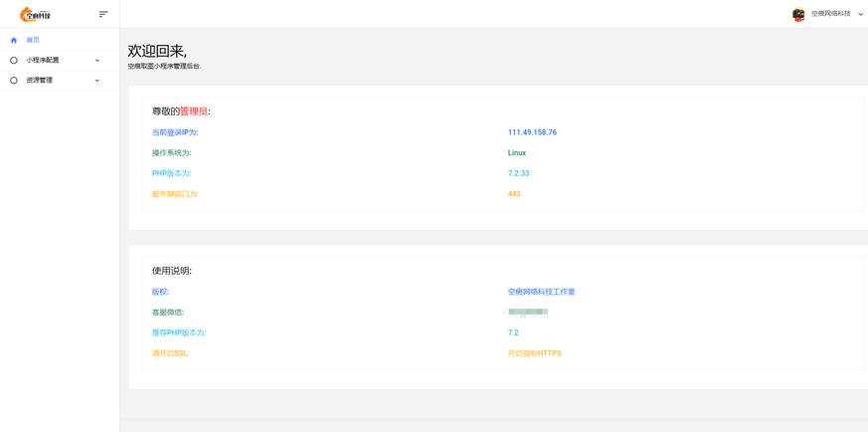The height and width of the screenshot is (432, 868).
Task: Click the home icon beside 首页
Action: (x=14, y=40)
